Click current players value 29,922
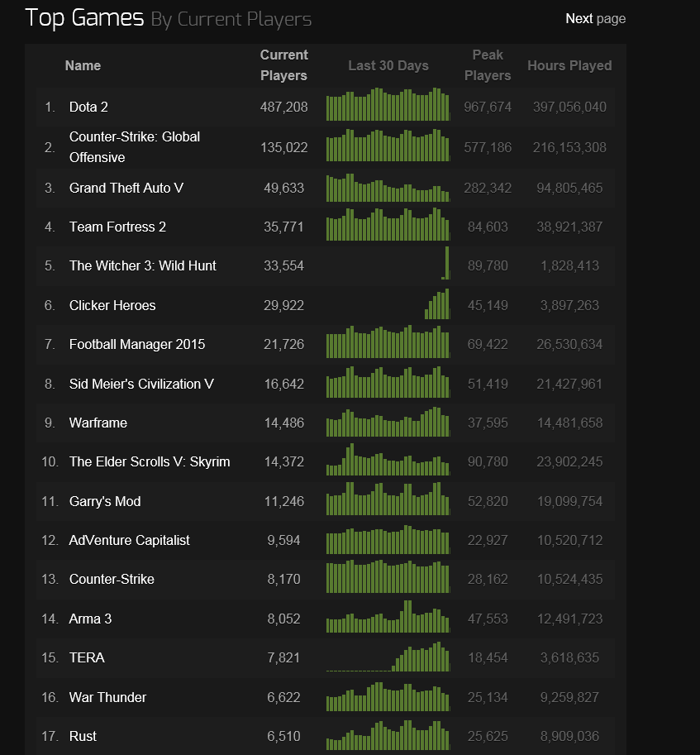The width and height of the screenshot is (700, 755). (283, 305)
